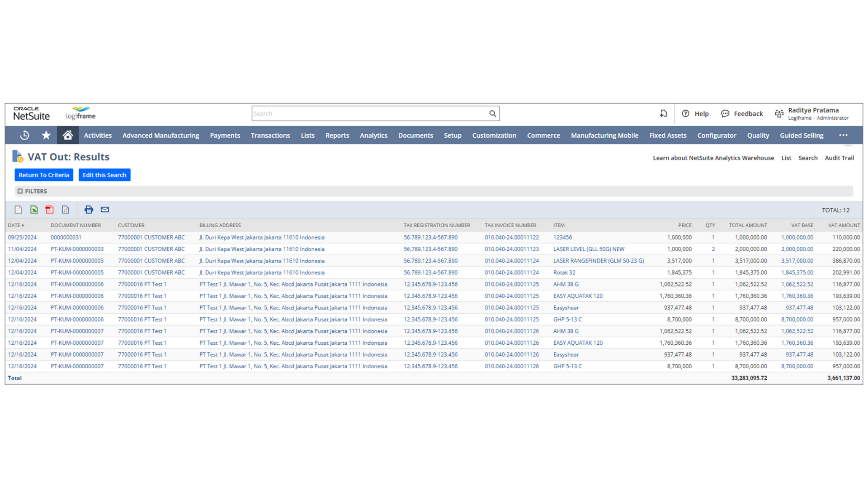Viewport: 868px width, 488px height.
Task: Click total amount 33,283,095.72
Action: click(749, 378)
